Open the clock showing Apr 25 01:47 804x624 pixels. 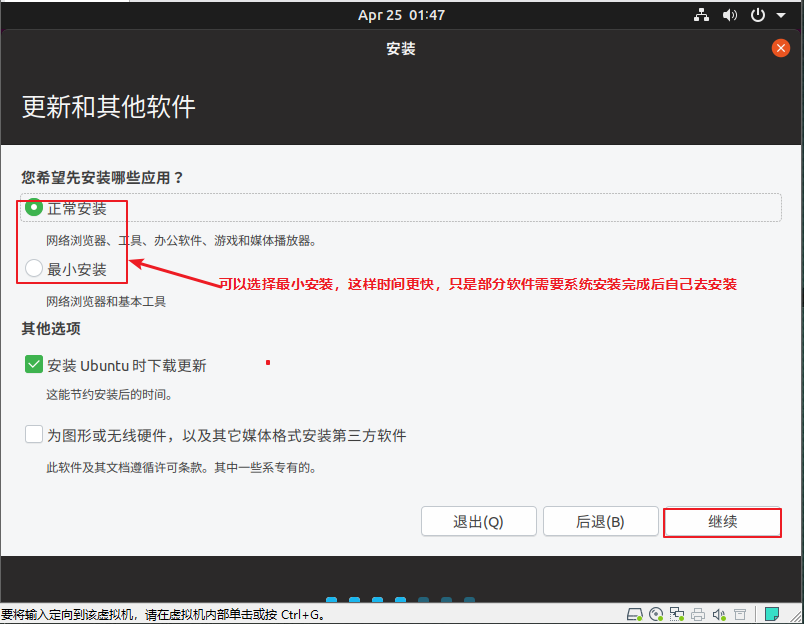pyautogui.click(x=401, y=15)
